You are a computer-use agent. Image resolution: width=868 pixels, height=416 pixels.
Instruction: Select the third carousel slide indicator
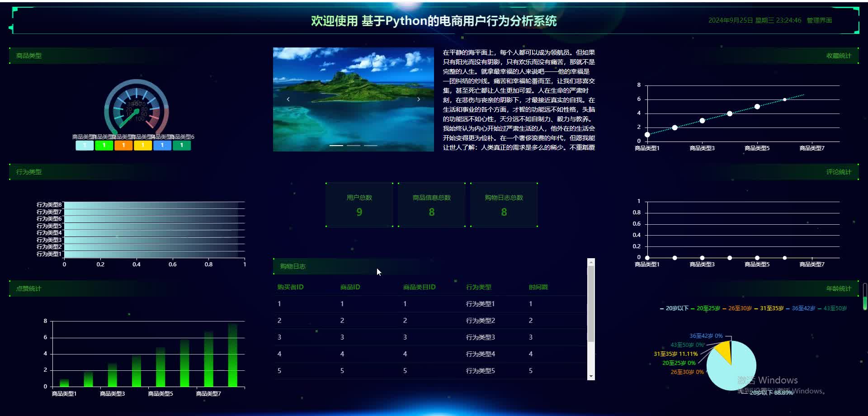click(x=371, y=146)
